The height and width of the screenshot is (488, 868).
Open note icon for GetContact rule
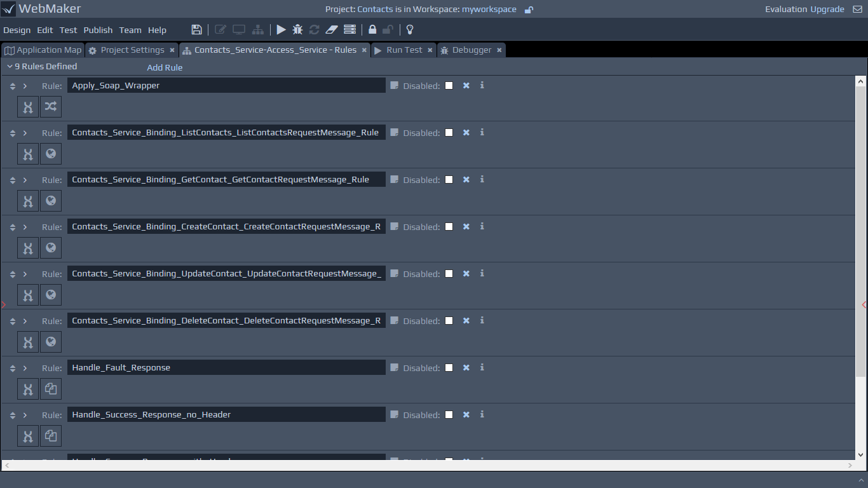pos(394,180)
